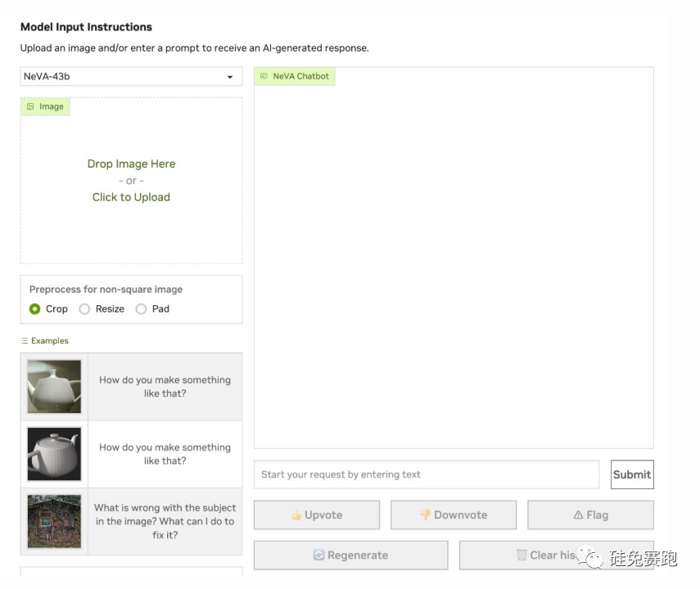
Task: Type in the Start your request text field
Action: pos(426,474)
